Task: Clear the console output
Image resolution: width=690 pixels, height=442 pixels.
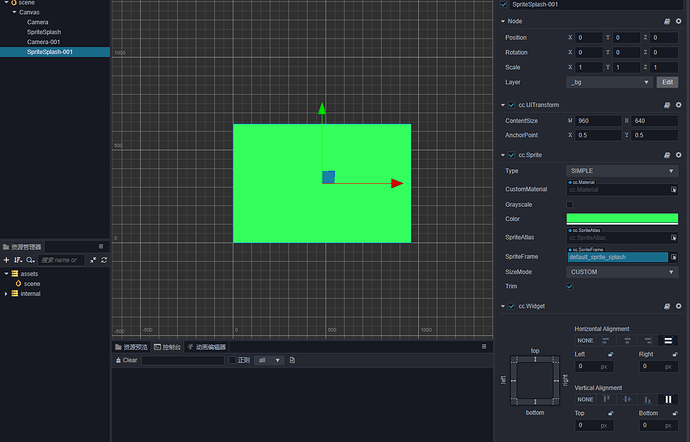Action: [126, 360]
